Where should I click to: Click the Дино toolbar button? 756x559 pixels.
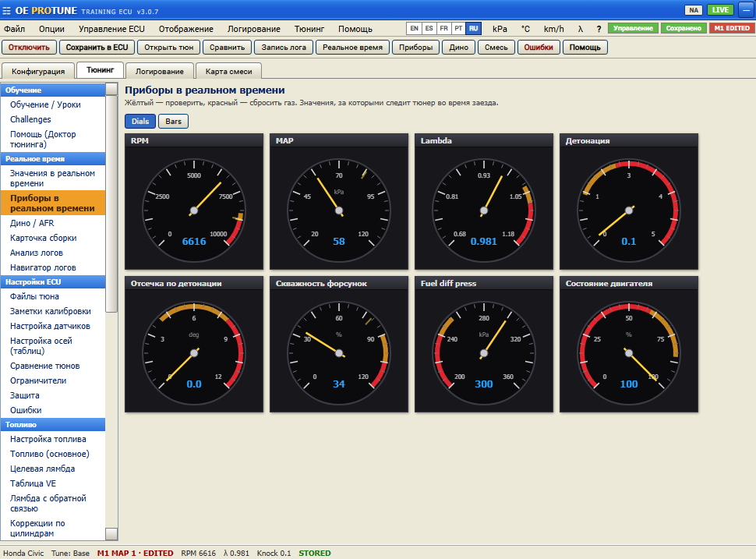[458, 48]
